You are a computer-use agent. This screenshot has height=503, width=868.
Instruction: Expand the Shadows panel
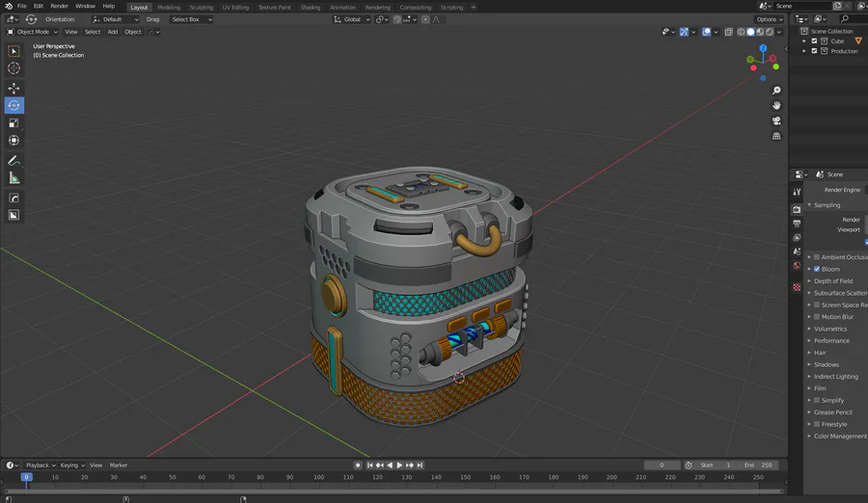click(x=809, y=364)
